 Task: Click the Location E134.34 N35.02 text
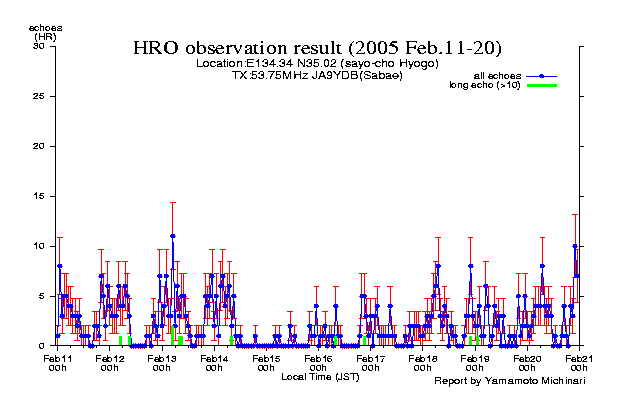tap(317, 64)
